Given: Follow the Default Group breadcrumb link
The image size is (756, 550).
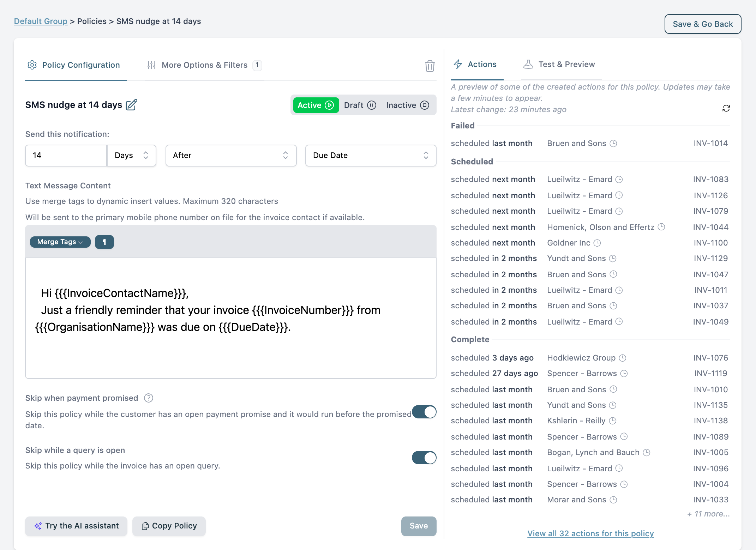Looking at the screenshot, I should (x=41, y=21).
